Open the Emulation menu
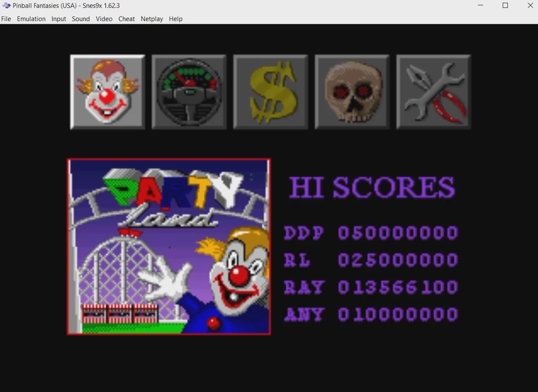Image resolution: width=538 pixels, height=392 pixels. click(31, 19)
